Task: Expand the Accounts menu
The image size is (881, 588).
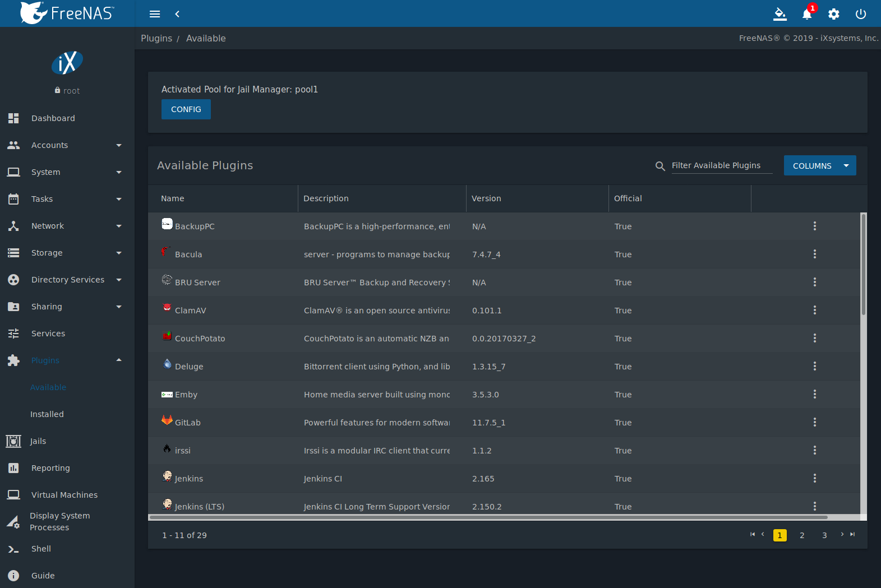Action: point(67,145)
